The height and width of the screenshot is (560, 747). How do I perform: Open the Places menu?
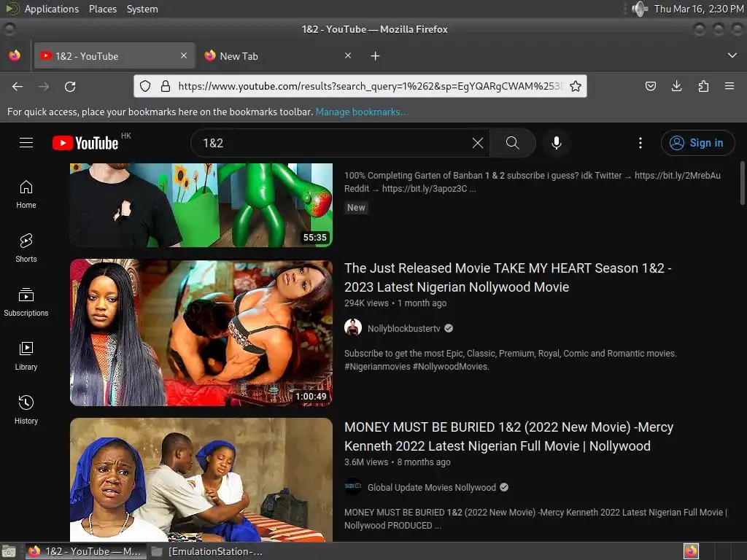tap(102, 9)
